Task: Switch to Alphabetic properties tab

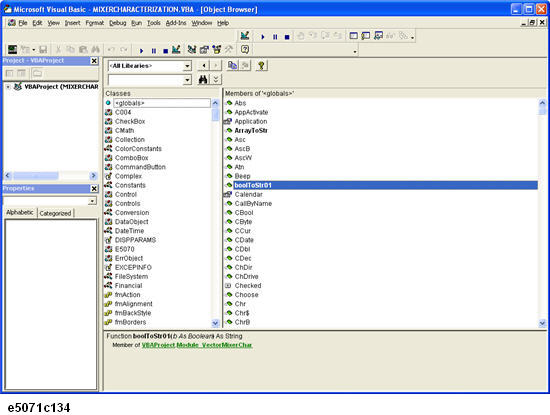Action: tap(20, 212)
